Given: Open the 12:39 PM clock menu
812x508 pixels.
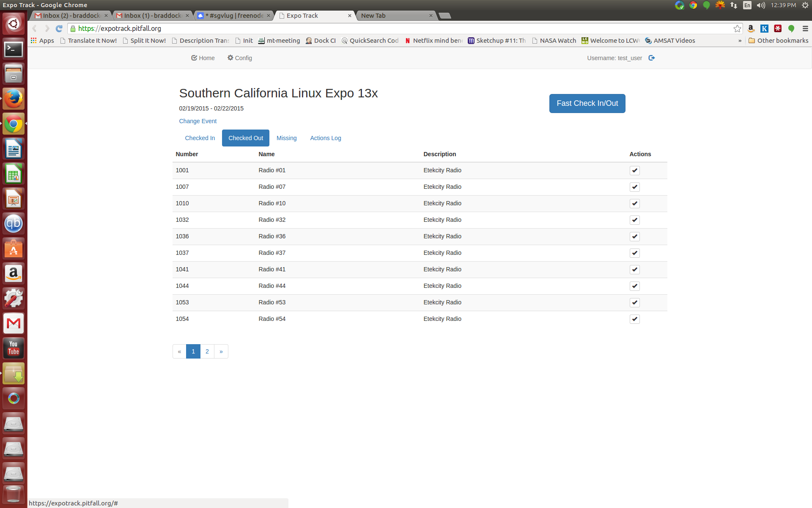Looking at the screenshot, I should (783, 5).
